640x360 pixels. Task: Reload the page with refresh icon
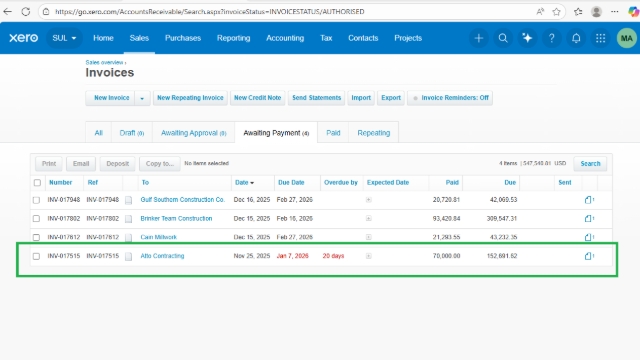pos(26,11)
